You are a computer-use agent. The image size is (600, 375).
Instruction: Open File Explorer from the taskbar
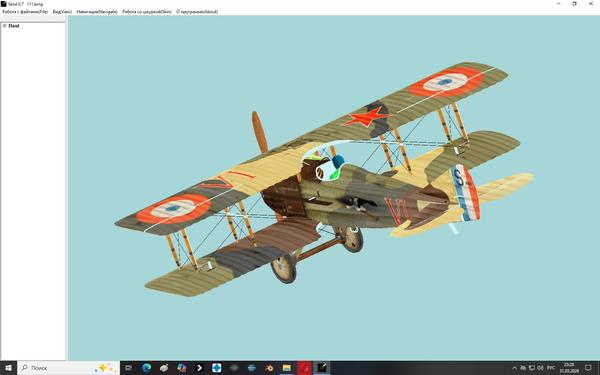(287, 368)
